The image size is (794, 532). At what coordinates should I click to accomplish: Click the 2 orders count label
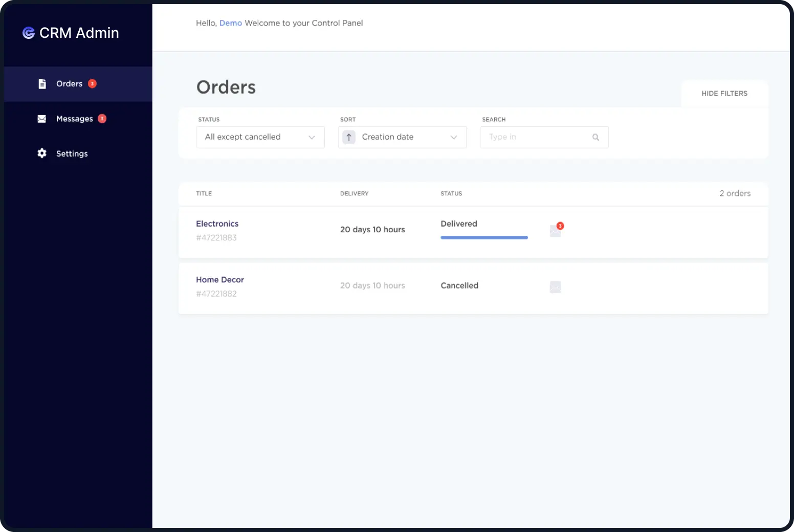735,193
